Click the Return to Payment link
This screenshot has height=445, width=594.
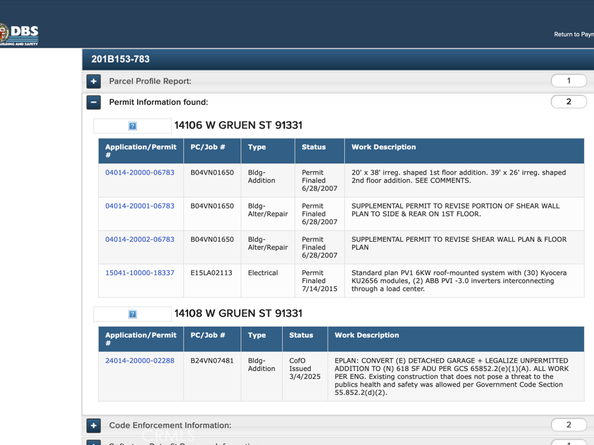point(574,34)
